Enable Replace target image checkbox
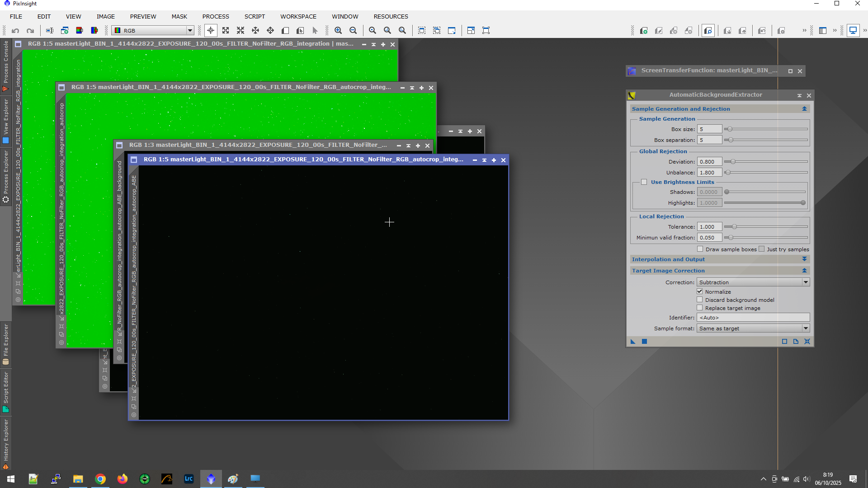The width and height of the screenshot is (868, 488). point(700,308)
